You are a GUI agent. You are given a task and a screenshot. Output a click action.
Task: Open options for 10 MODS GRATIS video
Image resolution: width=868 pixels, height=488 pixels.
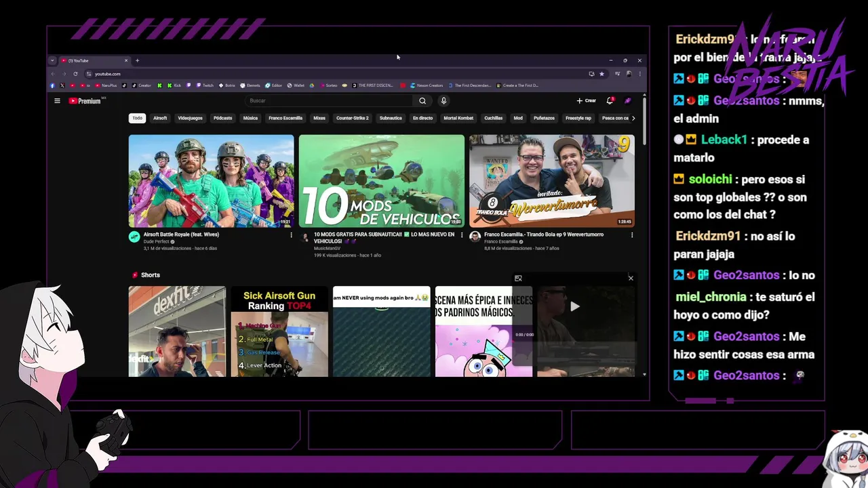coord(462,235)
